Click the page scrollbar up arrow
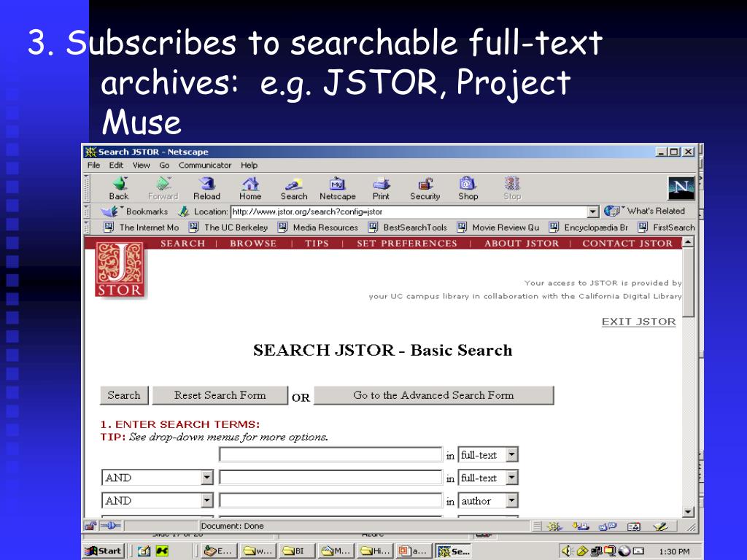Screen dimensions: 747x560 coord(688,242)
